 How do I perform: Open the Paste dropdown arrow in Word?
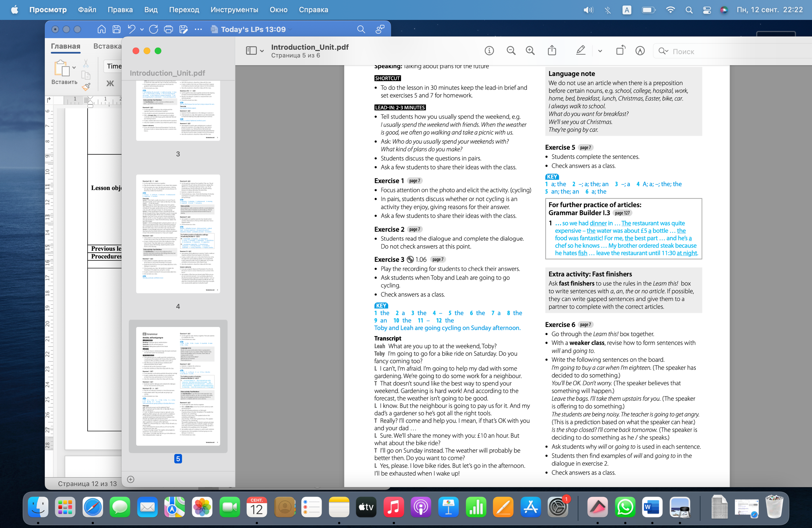74,67
